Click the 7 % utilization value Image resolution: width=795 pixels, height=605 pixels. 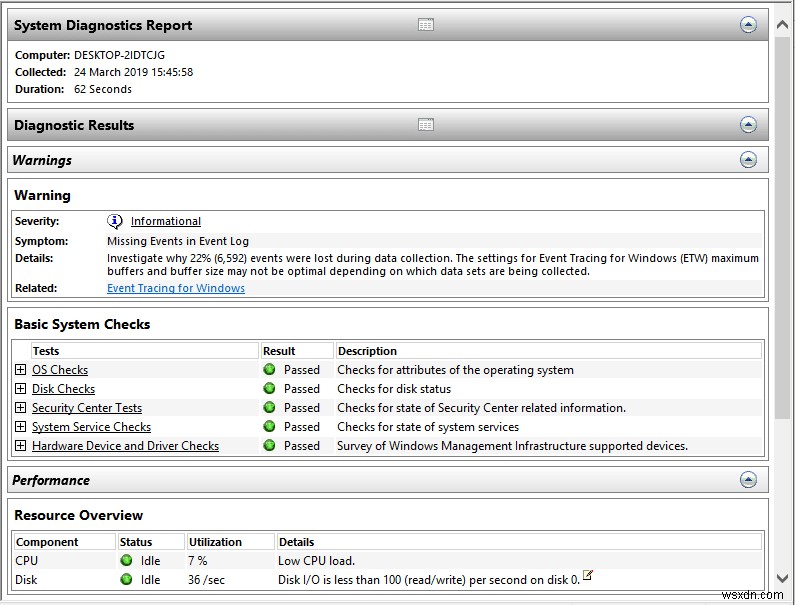[198, 560]
